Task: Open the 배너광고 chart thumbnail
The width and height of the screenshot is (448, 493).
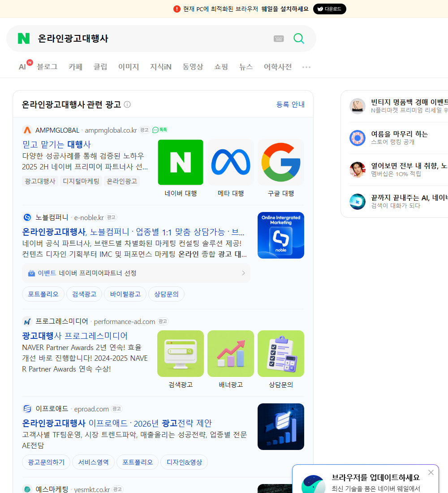Action: point(231,354)
